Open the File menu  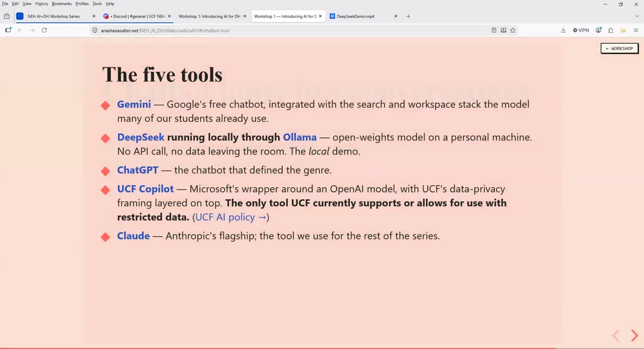(5, 4)
